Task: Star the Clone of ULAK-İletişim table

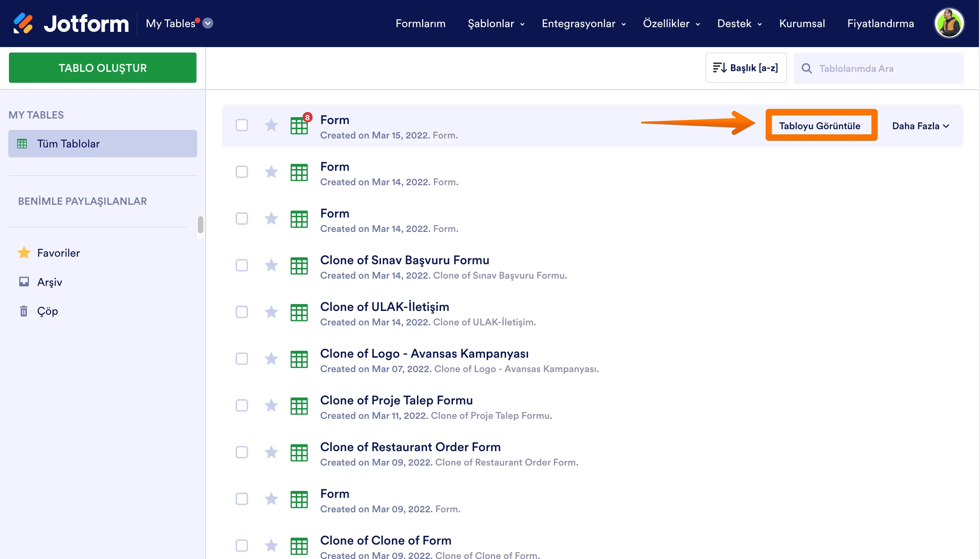Action: coord(271,312)
